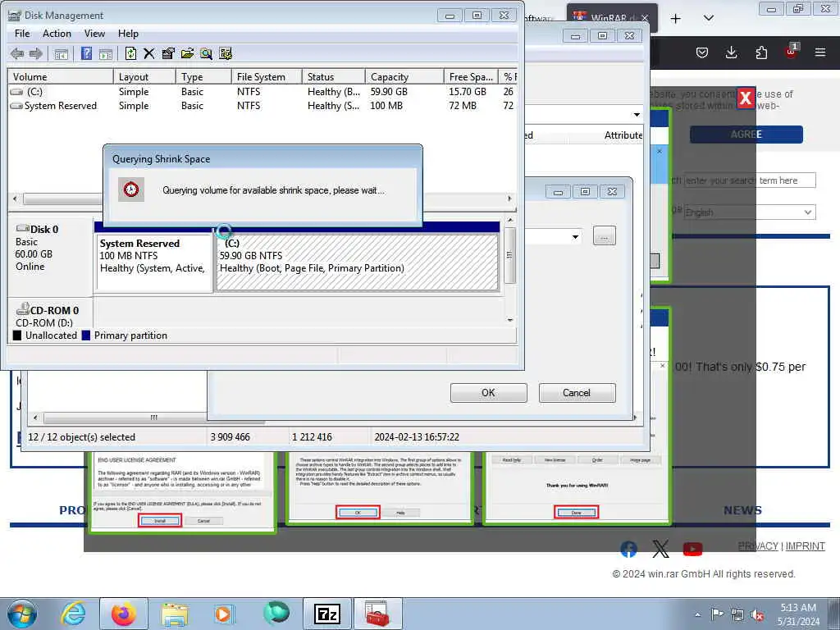The image size is (840, 630).
Task: Click the AGREE button on the WinRAR webpage
Action: point(746,135)
